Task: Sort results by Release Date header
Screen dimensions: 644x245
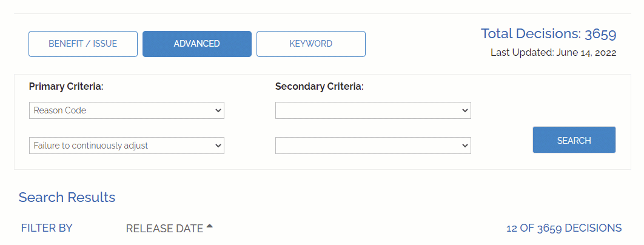Action: (164, 229)
